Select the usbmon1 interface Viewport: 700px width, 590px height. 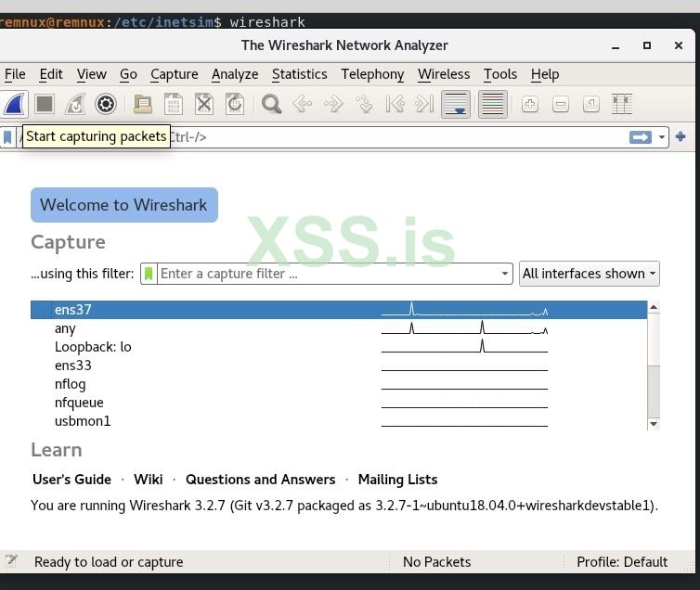[x=339, y=421]
